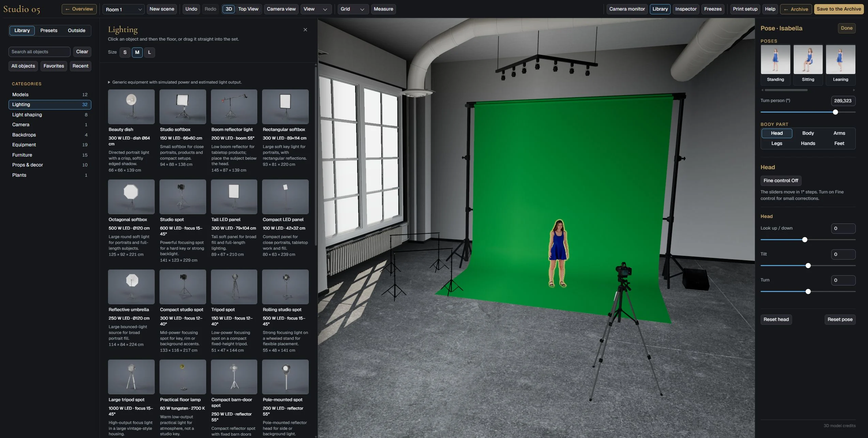Choose the Boom reflector light thumbnail
This screenshot has width=868, height=438.
(234, 106)
